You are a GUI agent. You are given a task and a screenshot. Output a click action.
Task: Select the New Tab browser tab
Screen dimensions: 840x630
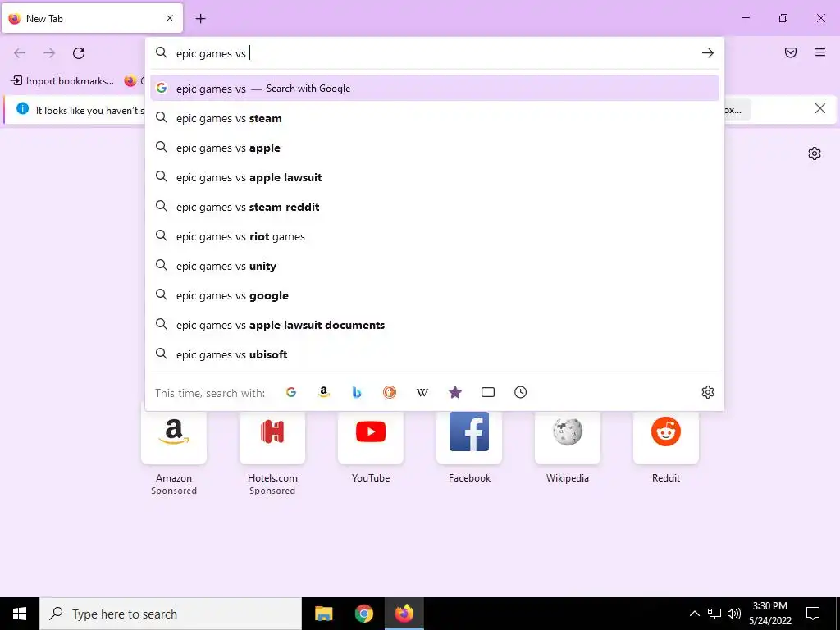pyautogui.click(x=92, y=18)
